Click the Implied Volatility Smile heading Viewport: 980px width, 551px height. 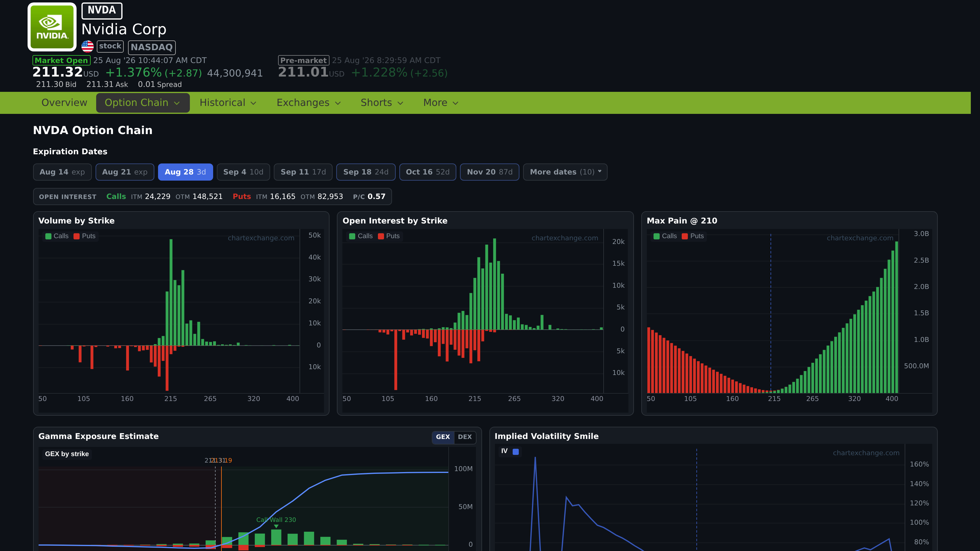point(546,437)
